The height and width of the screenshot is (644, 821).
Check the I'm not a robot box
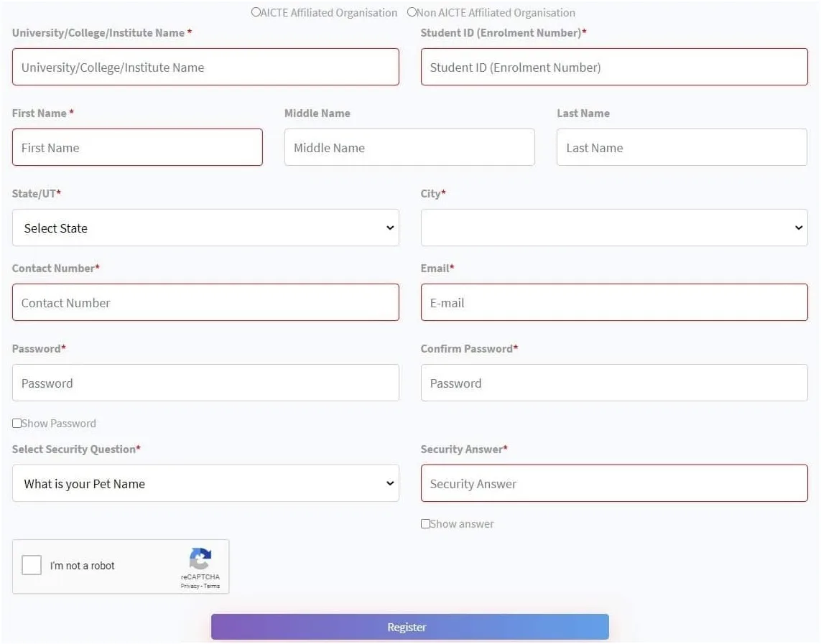click(x=32, y=566)
